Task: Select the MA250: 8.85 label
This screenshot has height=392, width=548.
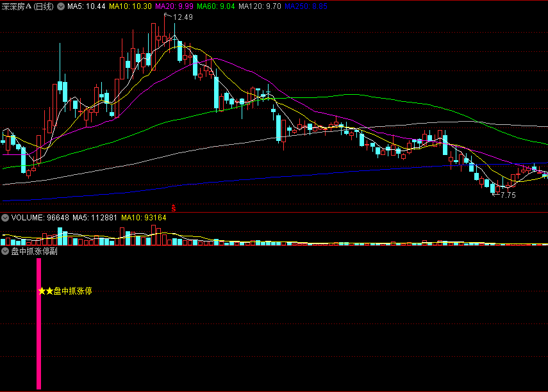Action: (x=306, y=6)
